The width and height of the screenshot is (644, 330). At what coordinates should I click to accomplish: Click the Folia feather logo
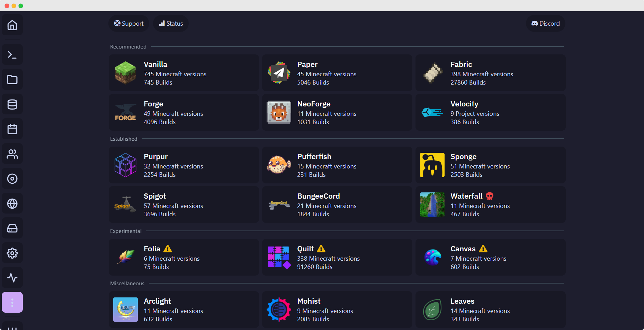(125, 257)
